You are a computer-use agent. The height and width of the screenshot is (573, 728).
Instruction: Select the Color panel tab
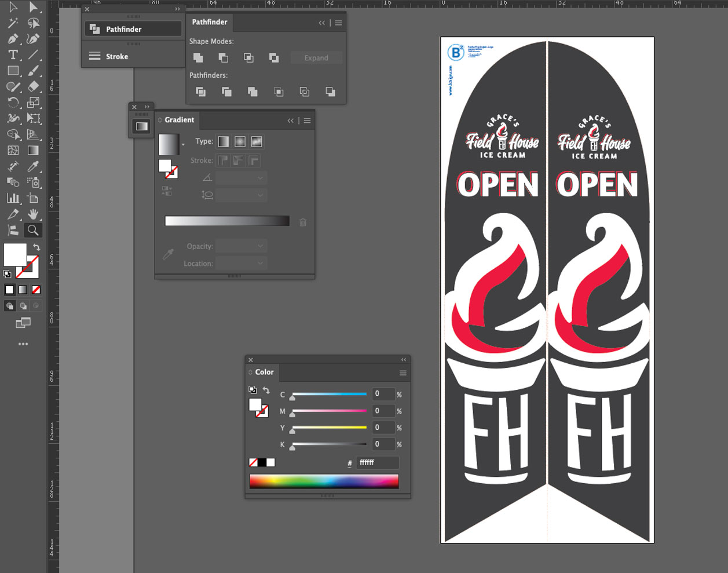[262, 372]
